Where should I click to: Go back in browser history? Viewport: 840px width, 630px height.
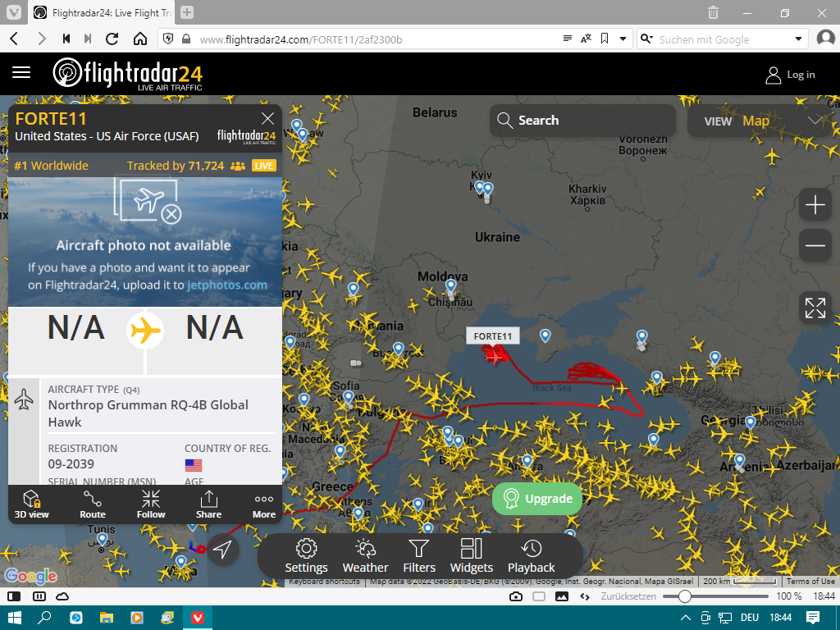point(15,39)
